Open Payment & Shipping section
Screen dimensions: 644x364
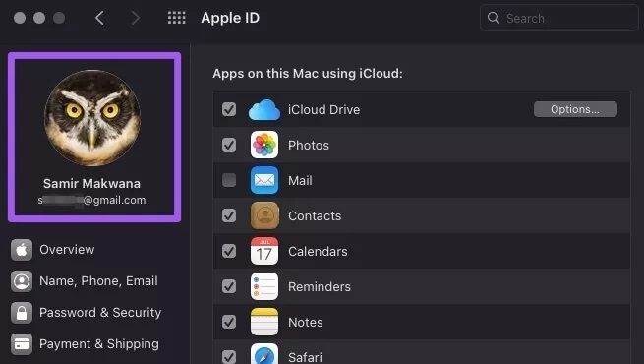[x=99, y=344]
